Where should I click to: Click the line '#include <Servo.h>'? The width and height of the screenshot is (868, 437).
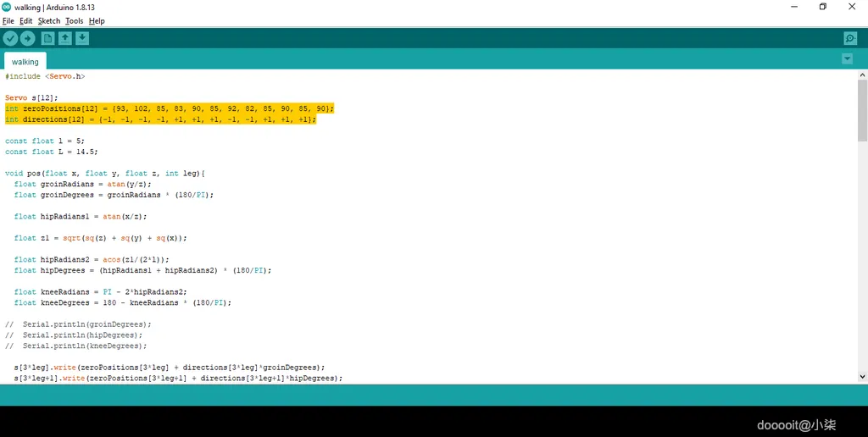[45, 76]
